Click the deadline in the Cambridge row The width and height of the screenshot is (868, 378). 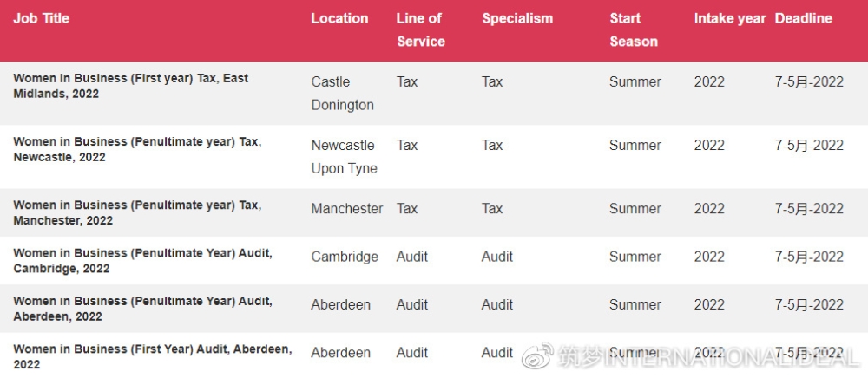[x=809, y=257]
